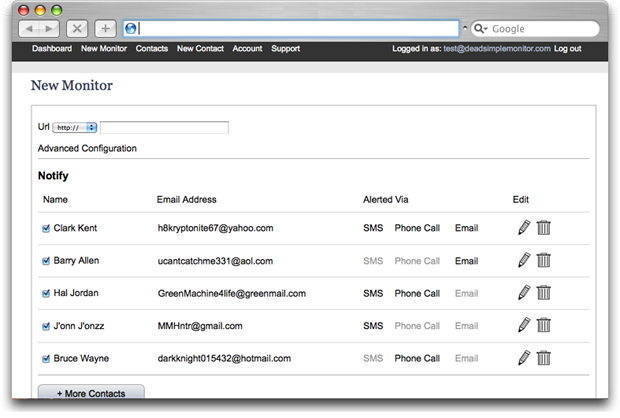Viewport: 620px width, 418px height.
Task: Select the email darkknight015432@hotmail.com
Action: point(224,358)
